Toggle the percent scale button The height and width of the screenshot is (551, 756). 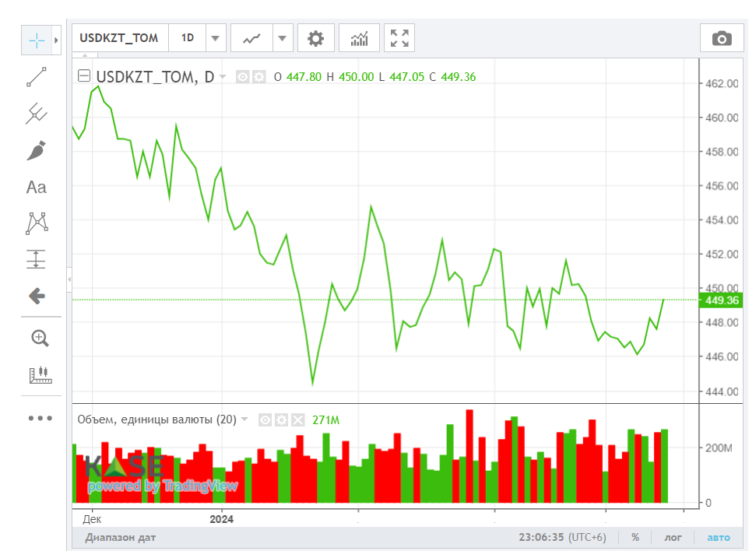coord(635,537)
